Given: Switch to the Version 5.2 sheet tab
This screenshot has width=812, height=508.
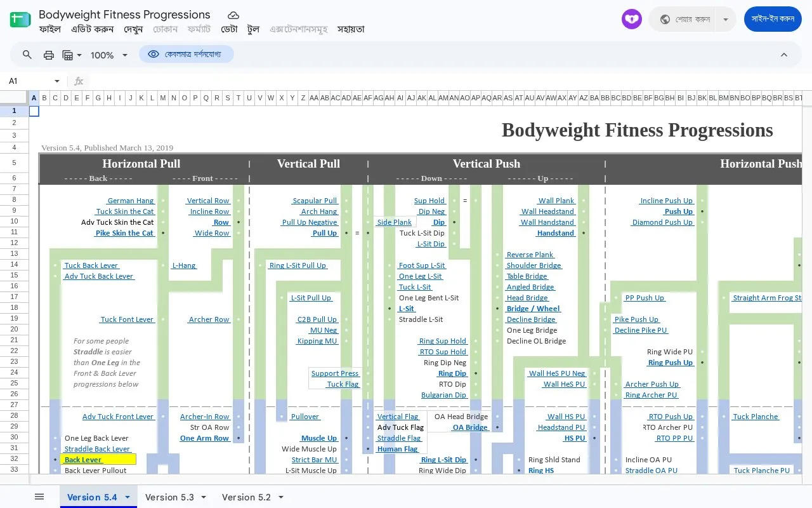Looking at the screenshot, I should click(246, 497).
